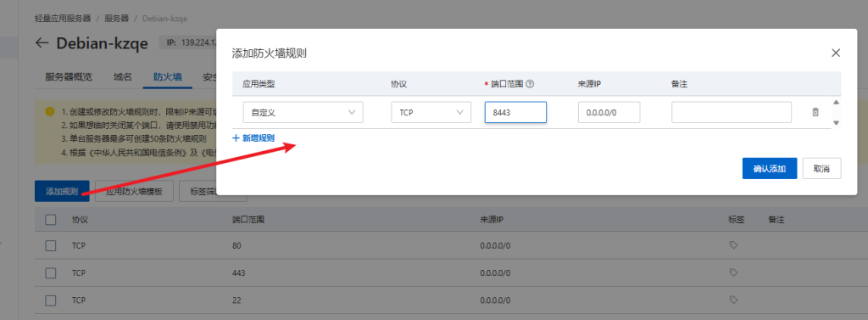The image size is (868, 320).
Task: Click plus icon of 新增规则
Action: 236,138
